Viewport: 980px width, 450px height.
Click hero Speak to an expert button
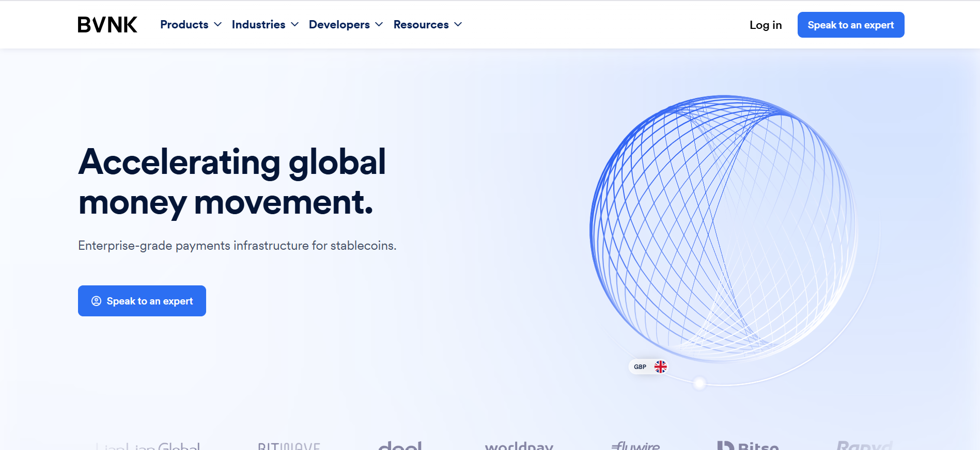pyautogui.click(x=142, y=301)
